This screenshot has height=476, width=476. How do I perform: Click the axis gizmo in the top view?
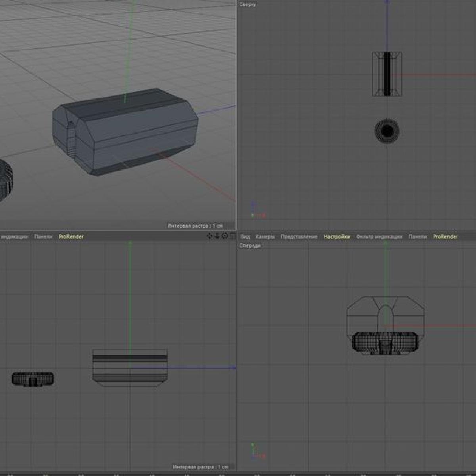tap(256, 210)
